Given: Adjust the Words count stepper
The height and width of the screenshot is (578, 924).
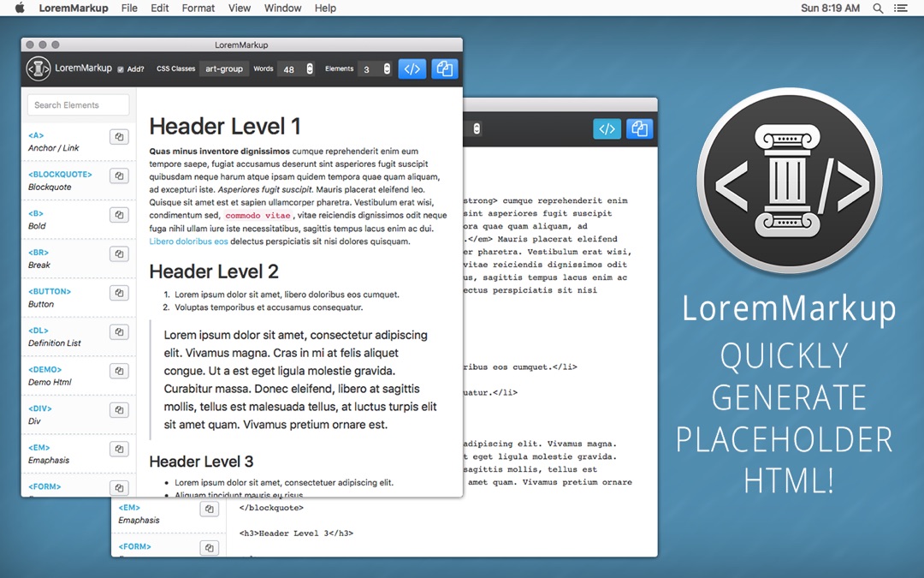Looking at the screenshot, I should coord(310,69).
